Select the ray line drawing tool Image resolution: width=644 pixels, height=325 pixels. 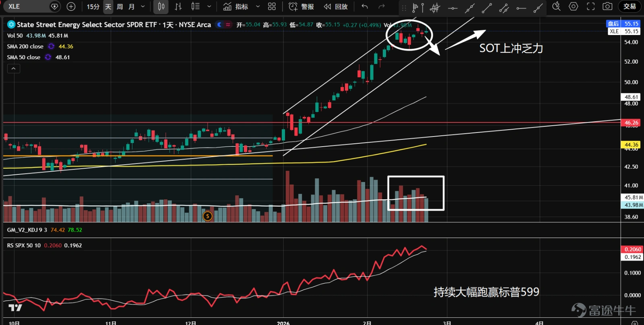538,7
